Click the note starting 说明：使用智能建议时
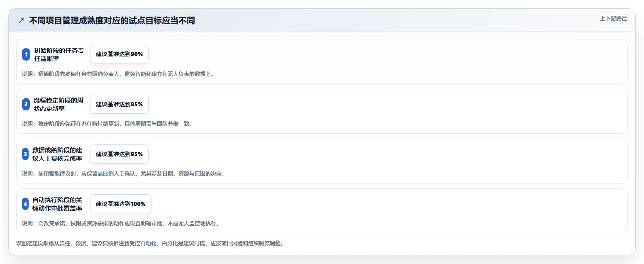The image size is (644, 264). 123,174
